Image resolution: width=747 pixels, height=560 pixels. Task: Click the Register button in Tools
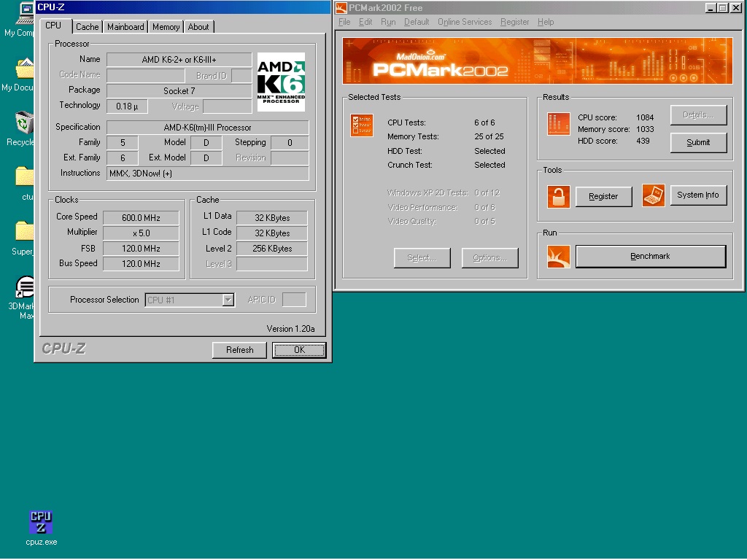603,196
